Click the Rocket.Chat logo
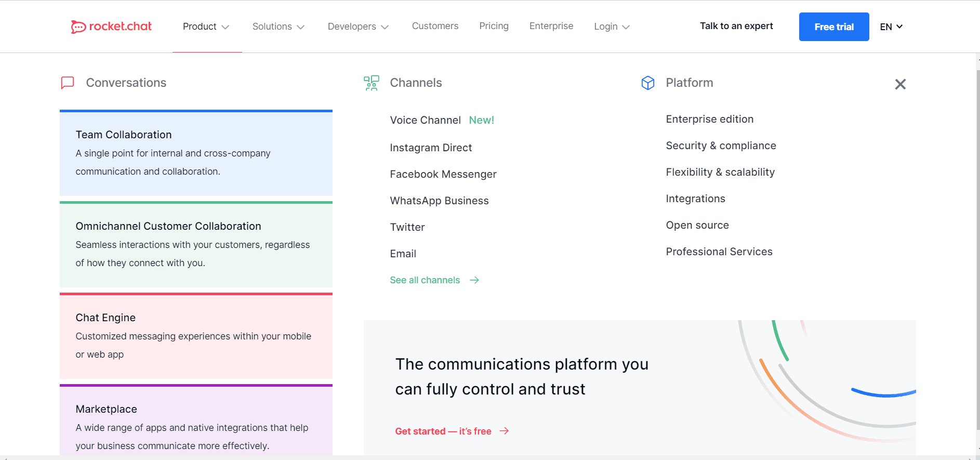Screen dimensions: 980x460 click(x=111, y=27)
